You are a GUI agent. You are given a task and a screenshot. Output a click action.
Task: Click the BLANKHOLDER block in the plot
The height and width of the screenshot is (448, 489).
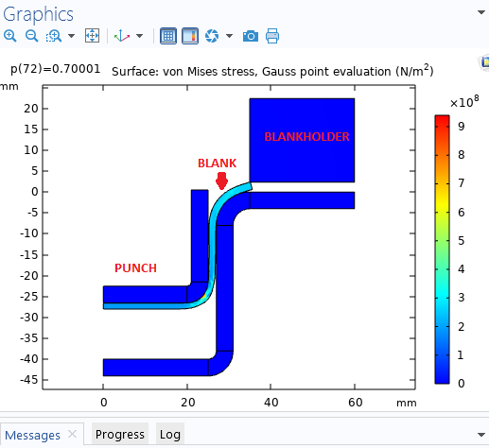coord(302,140)
